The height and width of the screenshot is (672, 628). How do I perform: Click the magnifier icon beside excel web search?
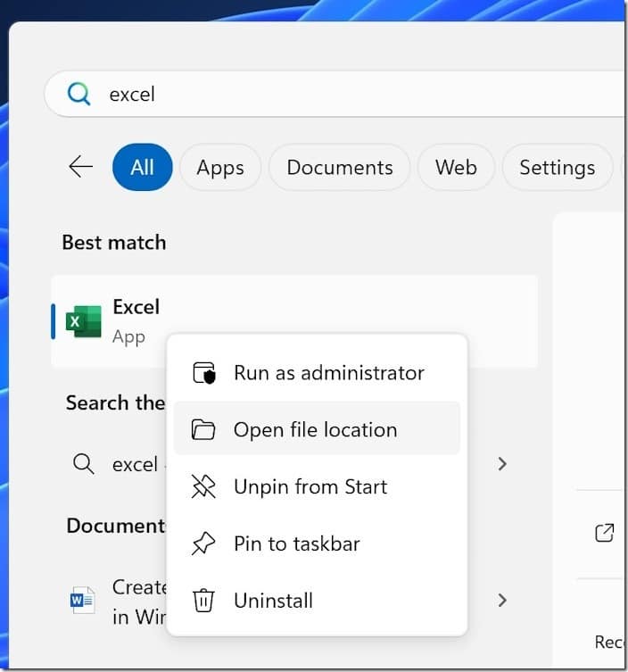(x=83, y=464)
